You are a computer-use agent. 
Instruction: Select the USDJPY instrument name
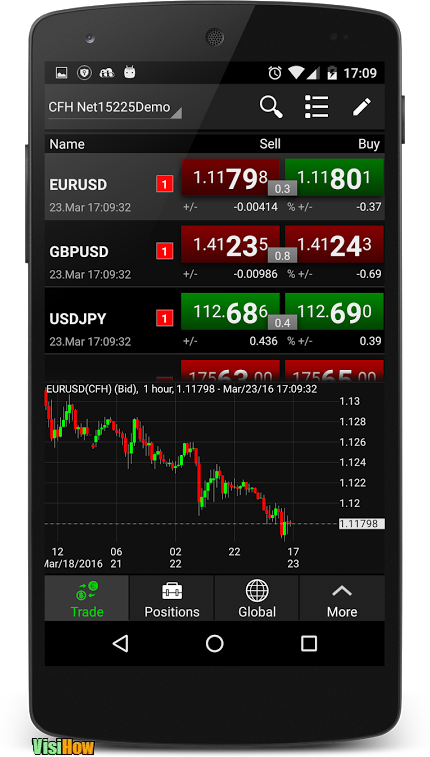point(78,319)
